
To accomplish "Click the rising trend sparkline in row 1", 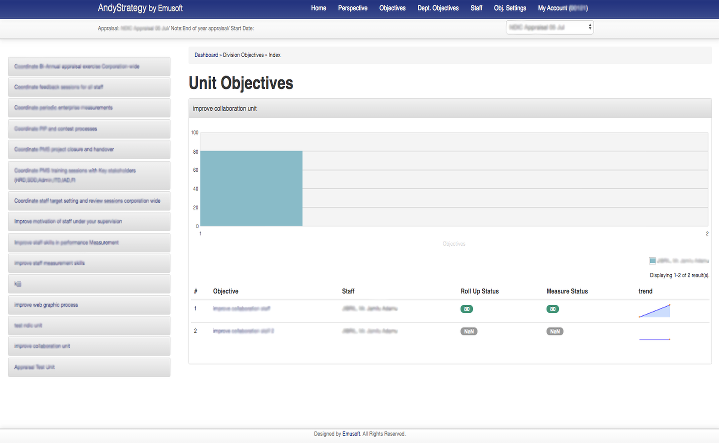I will [654, 311].
